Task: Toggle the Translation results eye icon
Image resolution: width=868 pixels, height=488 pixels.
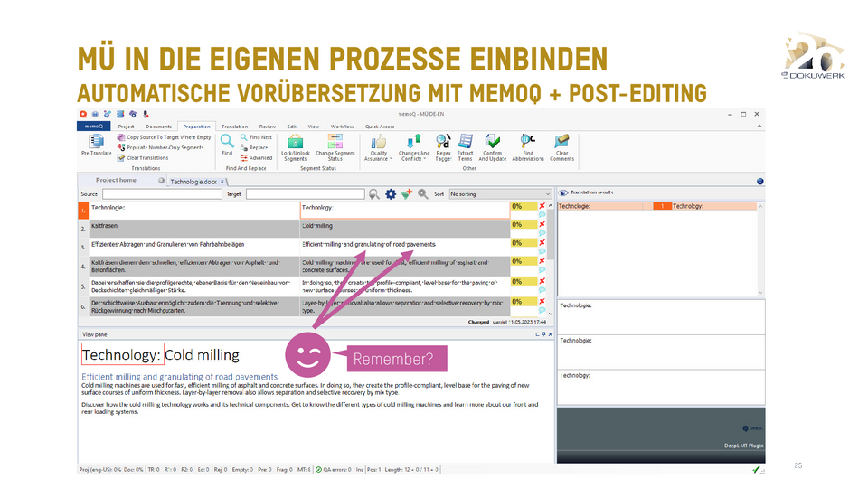Action: 562,193
